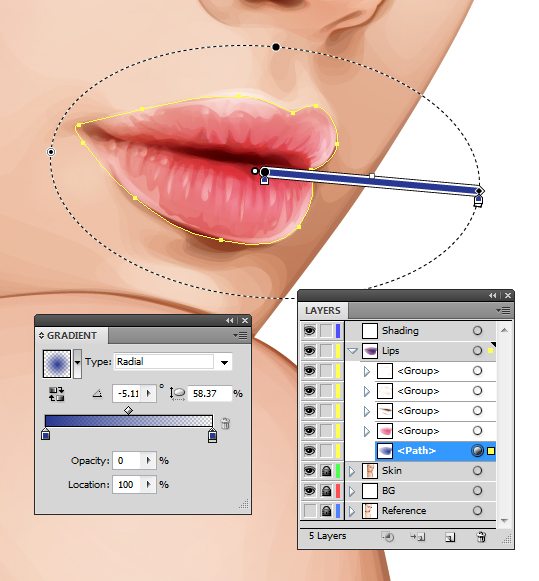This screenshot has height=581, width=539.
Task: Click the gradient angle icon
Action: pos(97,394)
